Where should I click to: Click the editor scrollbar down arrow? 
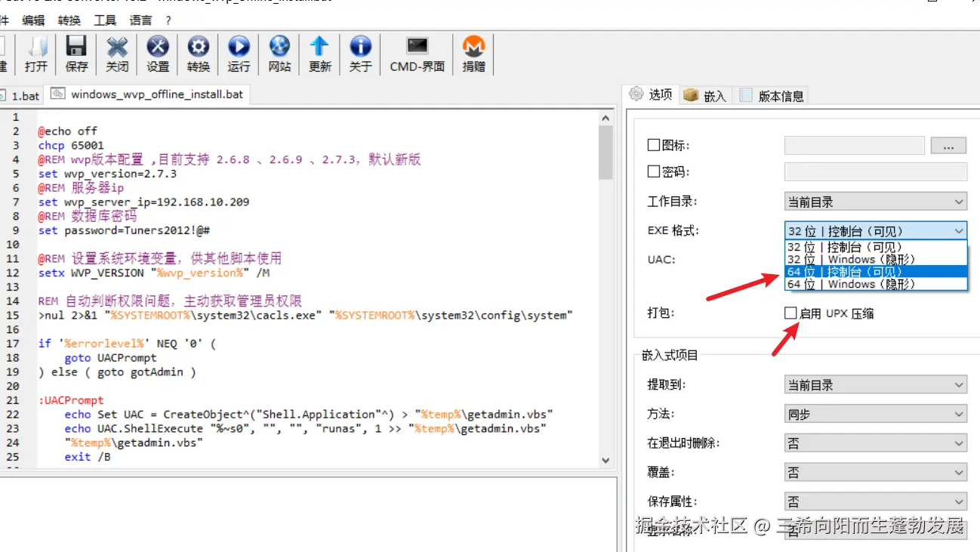pyautogui.click(x=606, y=460)
